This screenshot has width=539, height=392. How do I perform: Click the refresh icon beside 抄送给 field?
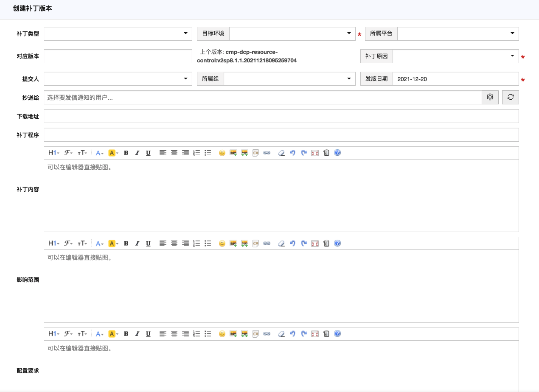click(511, 97)
